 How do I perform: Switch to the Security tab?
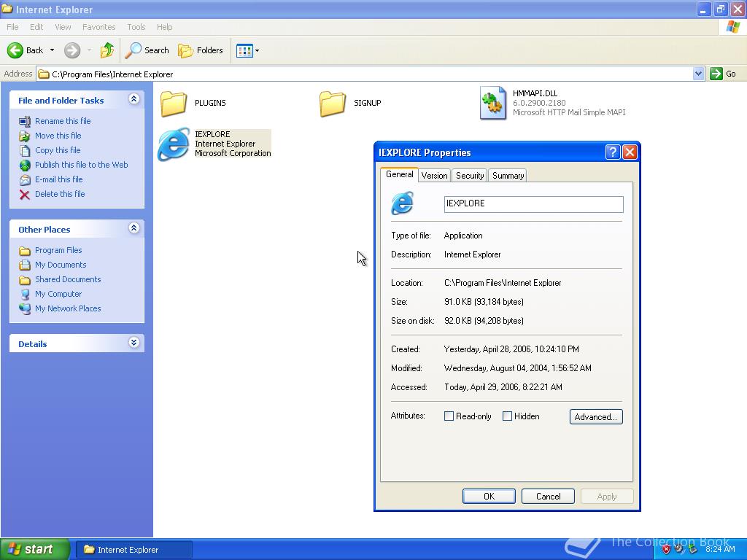tap(470, 176)
